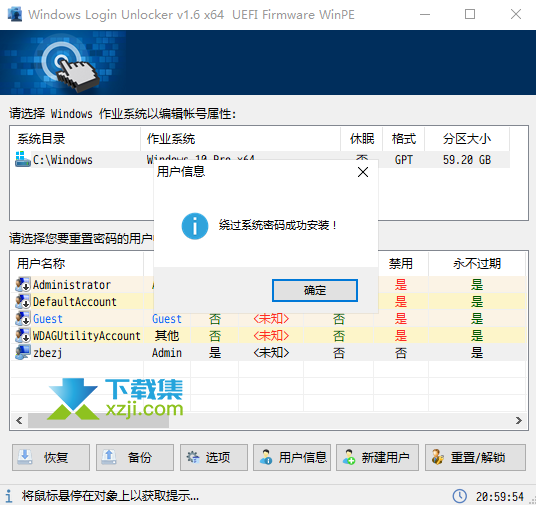536x505 pixels.
Task: Click the 格式 column header
Action: click(x=404, y=139)
